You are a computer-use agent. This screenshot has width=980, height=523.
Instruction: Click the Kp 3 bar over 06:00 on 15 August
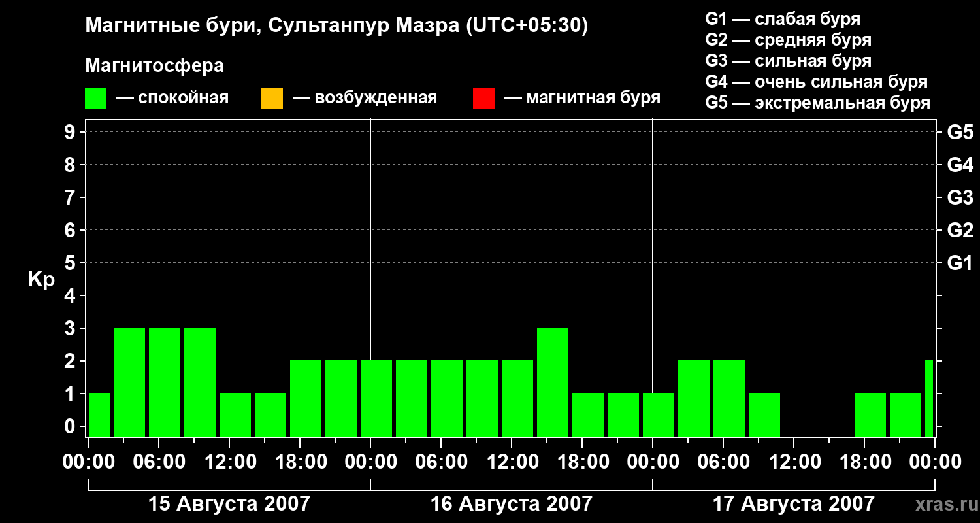(x=165, y=382)
